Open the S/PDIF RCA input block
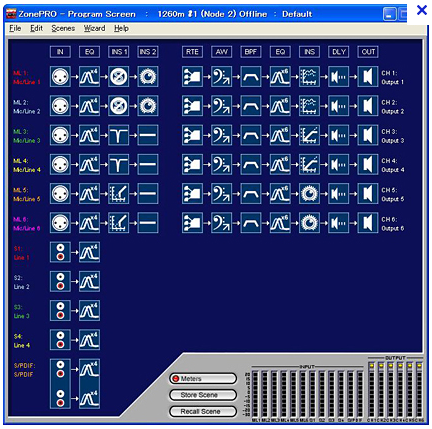 pyautogui.click(x=60, y=384)
